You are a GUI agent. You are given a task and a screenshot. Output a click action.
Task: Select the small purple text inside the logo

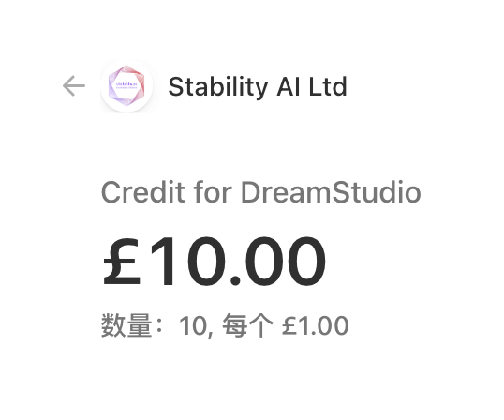[x=126, y=85]
